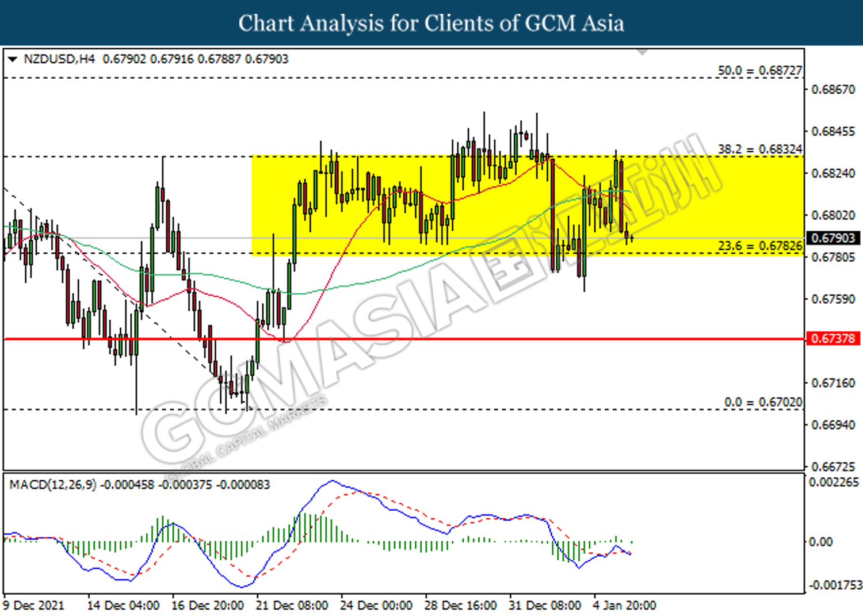This screenshot has height=616, width=863.
Task: Click the time label 24 Dec 00:00
Action: [x=376, y=605]
